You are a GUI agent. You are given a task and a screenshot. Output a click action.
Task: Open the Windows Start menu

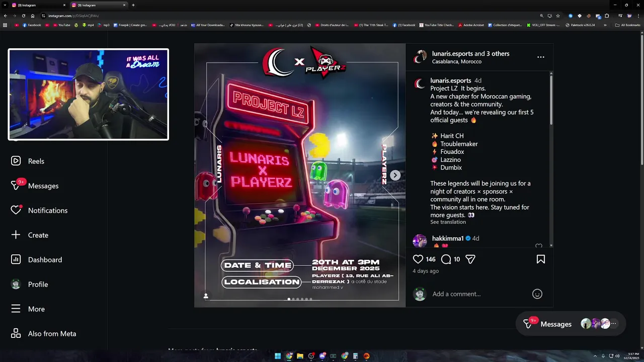tap(277, 356)
